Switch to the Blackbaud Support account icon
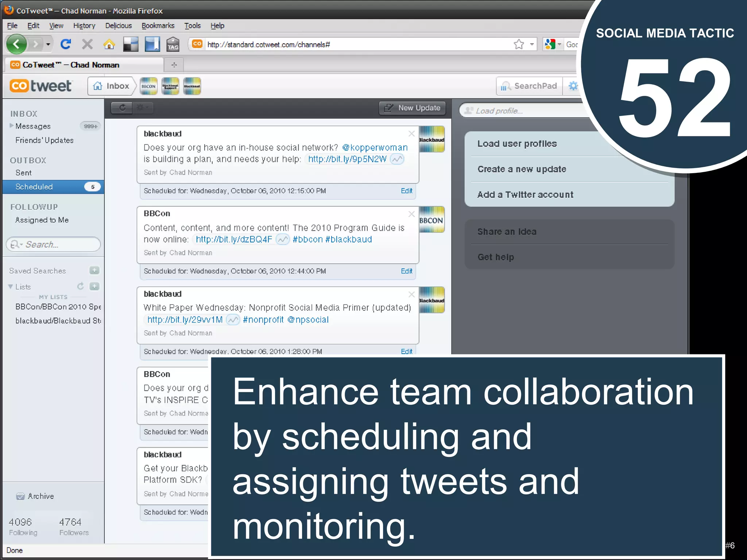 [170, 86]
